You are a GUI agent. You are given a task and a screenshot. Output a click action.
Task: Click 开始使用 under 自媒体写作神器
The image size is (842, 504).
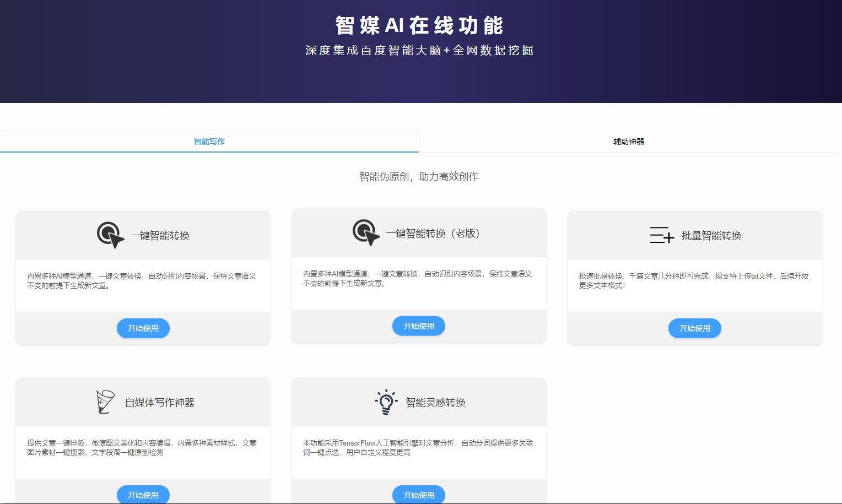143,495
